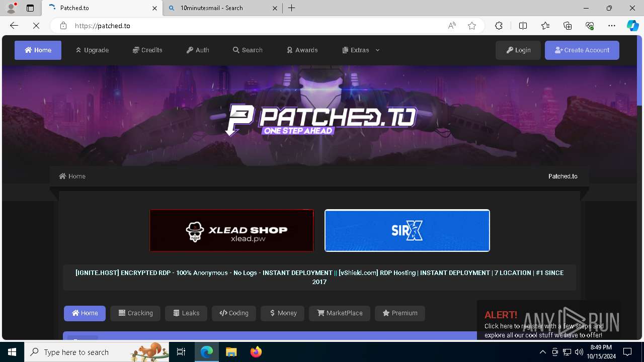Open the forum Search page
The width and height of the screenshot is (644, 362).
pyautogui.click(x=248, y=50)
